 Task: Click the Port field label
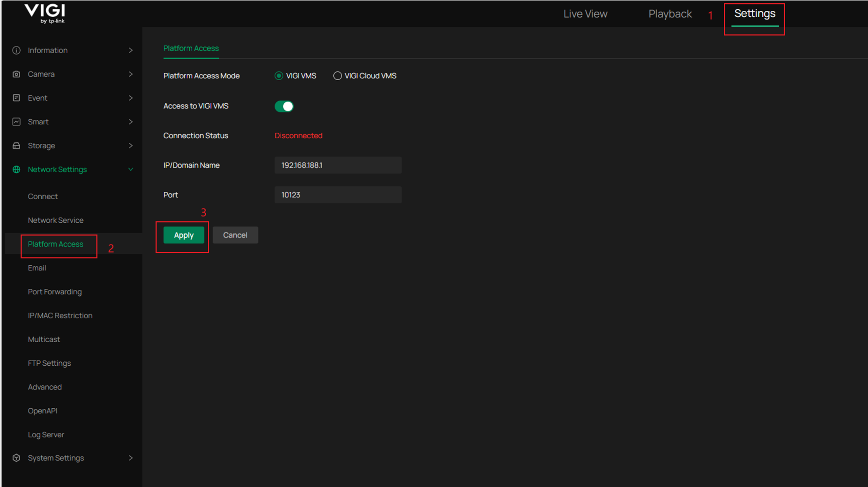[x=170, y=195]
